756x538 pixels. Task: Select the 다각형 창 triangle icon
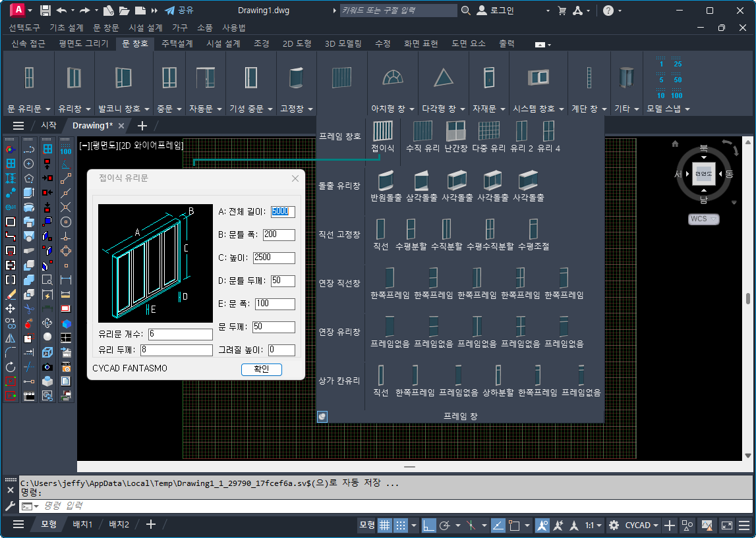(x=444, y=78)
